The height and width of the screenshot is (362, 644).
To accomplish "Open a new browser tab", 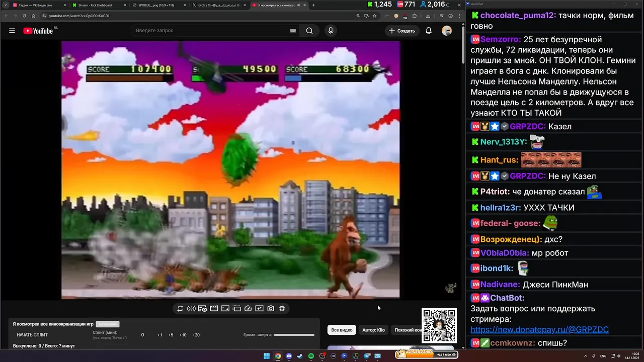I will [313, 5].
